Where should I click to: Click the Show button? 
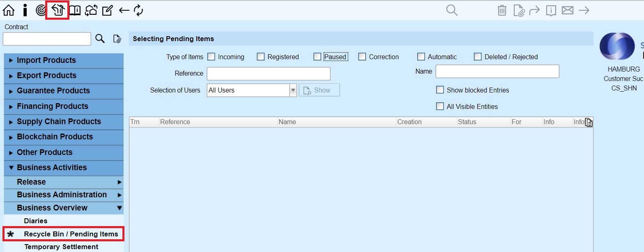coord(319,90)
